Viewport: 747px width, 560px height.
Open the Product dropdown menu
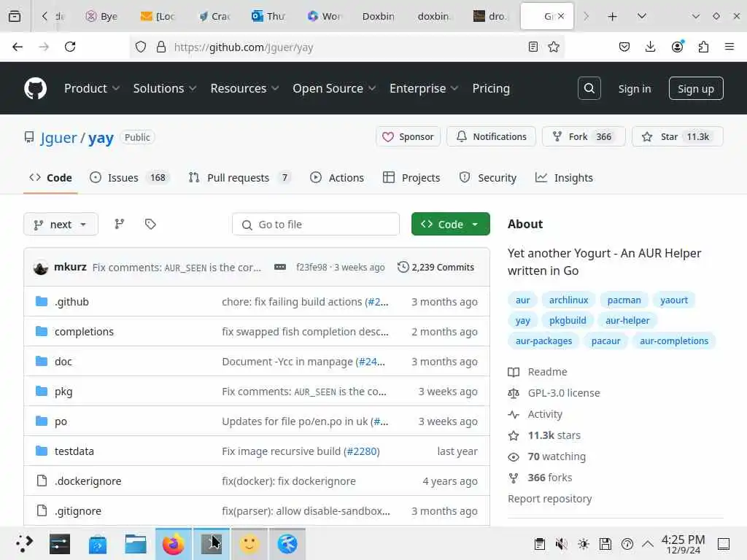[92, 88]
